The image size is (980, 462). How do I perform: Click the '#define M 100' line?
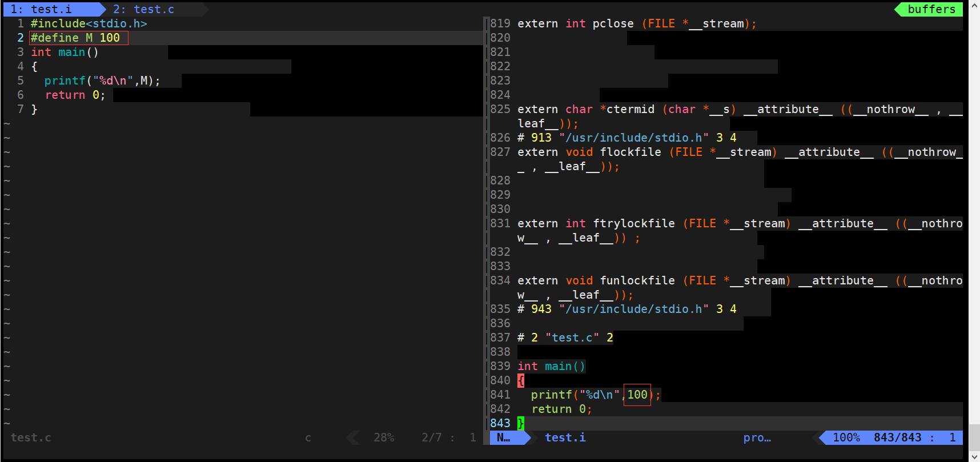point(75,38)
